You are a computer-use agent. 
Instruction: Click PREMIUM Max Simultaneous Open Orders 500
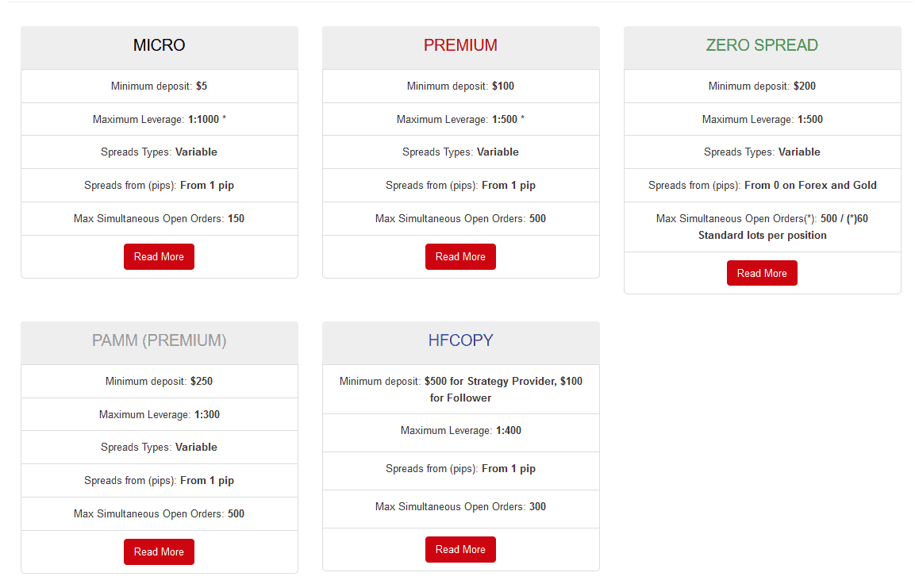[461, 219]
